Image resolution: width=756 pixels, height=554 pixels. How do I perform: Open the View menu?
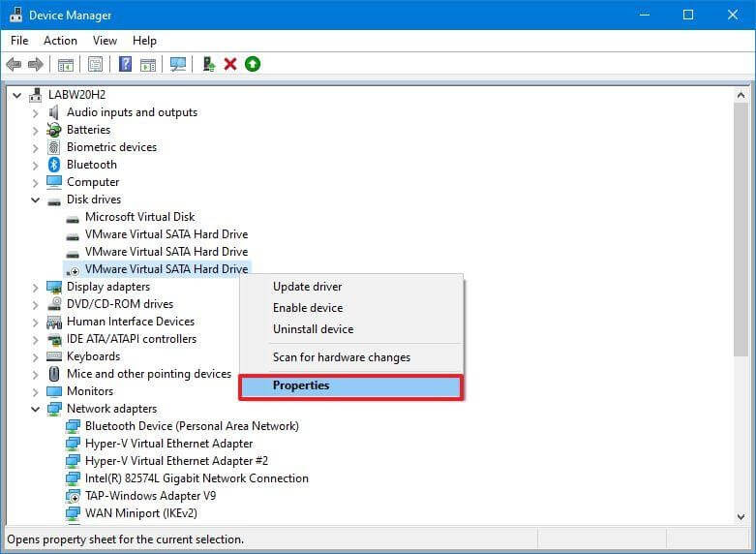point(105,41)
